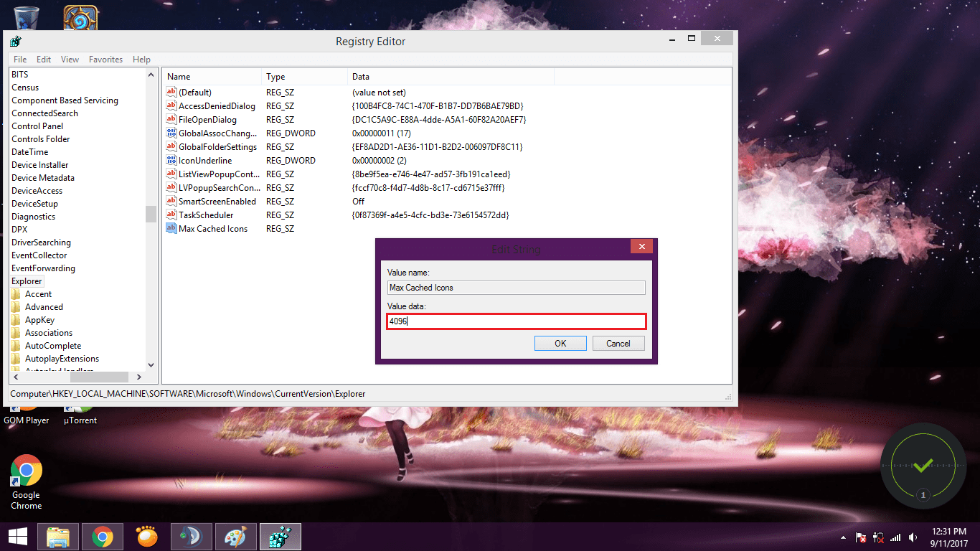Cancel the Edit String dialog

(618, 344)
